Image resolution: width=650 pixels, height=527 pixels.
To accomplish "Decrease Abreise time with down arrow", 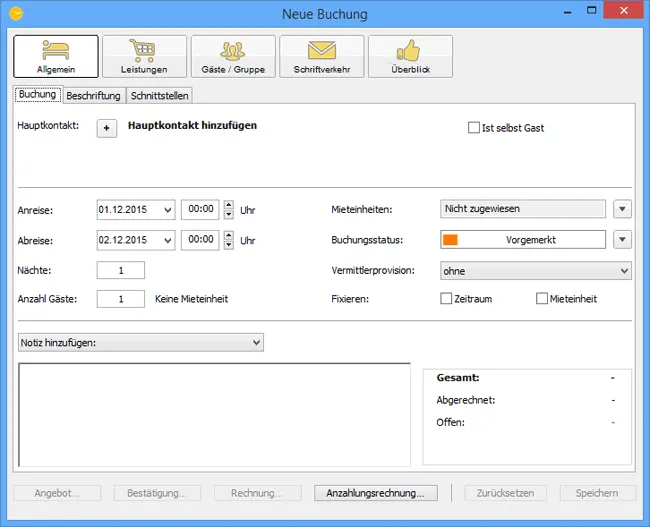I will point(228,245).
